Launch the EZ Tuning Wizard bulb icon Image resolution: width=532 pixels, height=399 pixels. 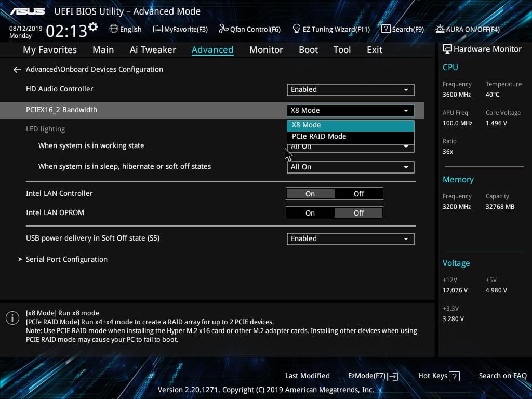click(296, 29)
